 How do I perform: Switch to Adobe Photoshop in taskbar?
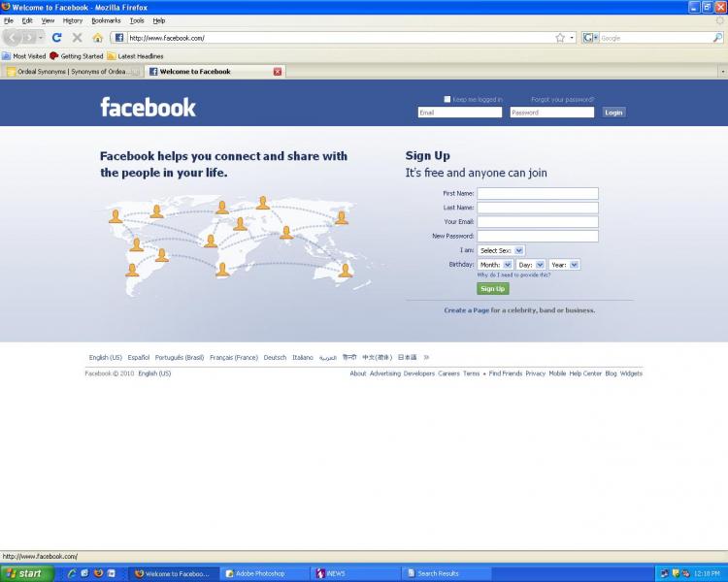(264, 573)
